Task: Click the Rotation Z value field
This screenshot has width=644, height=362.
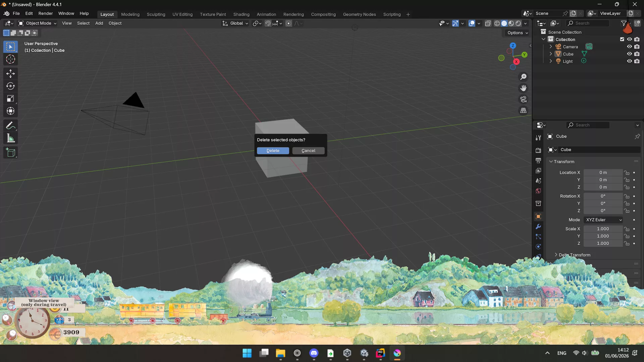Action: [x=603, y=211]
